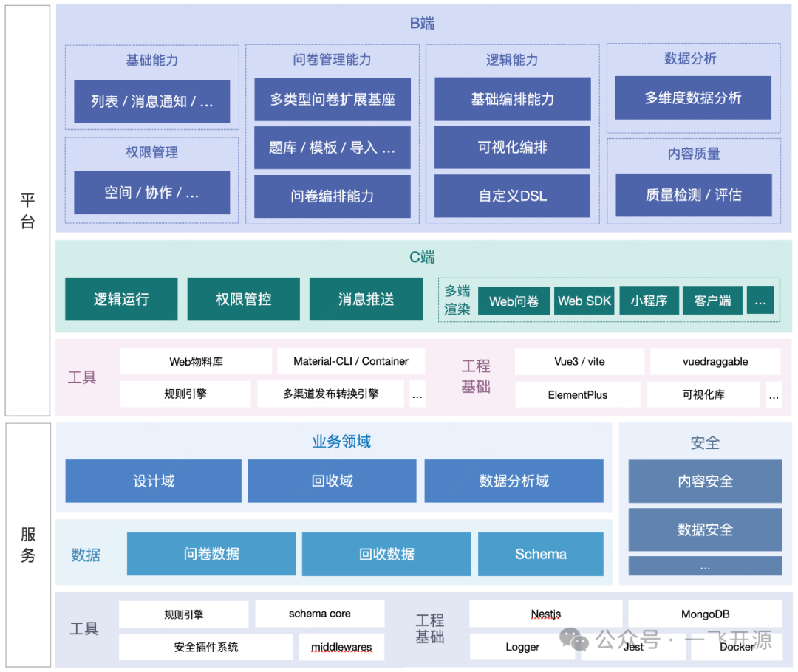Click 多类型问卷扩展基座 block
The image size is (798, 672).
(x=332, y=99)
